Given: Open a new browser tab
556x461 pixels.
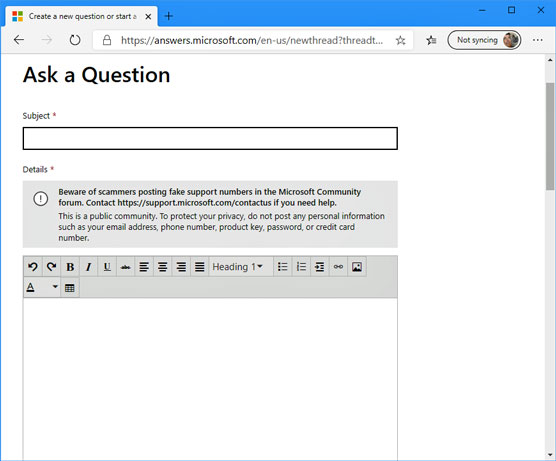Looking at the screenshot, I should click(x=168, y=16).
